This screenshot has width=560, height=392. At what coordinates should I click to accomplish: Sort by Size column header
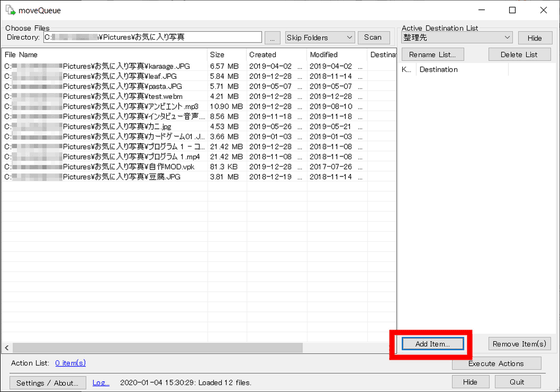click(227, 55)
